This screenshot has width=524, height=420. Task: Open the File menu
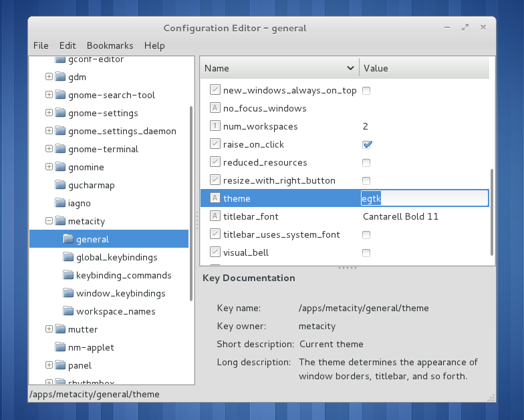tap(41, 45)
